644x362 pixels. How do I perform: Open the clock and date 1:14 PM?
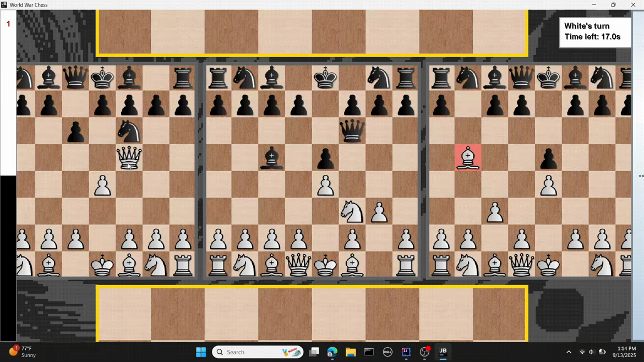point(624,352)
